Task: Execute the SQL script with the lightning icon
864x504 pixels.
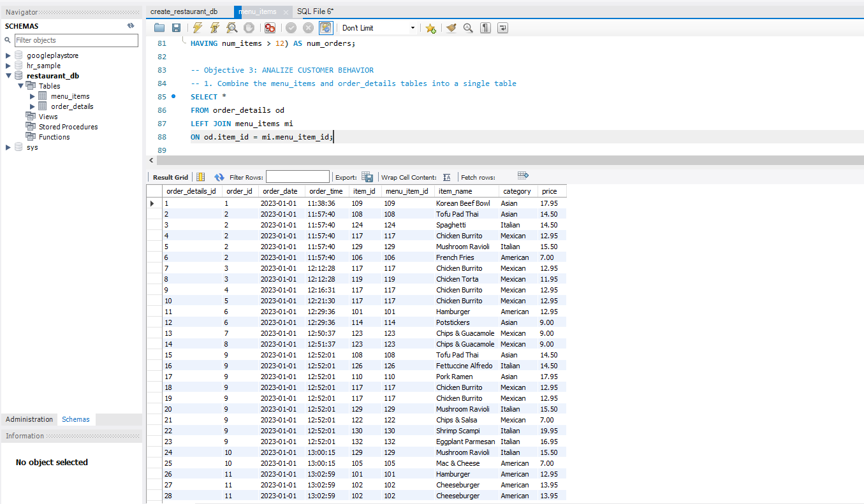Action: [197, 27]
